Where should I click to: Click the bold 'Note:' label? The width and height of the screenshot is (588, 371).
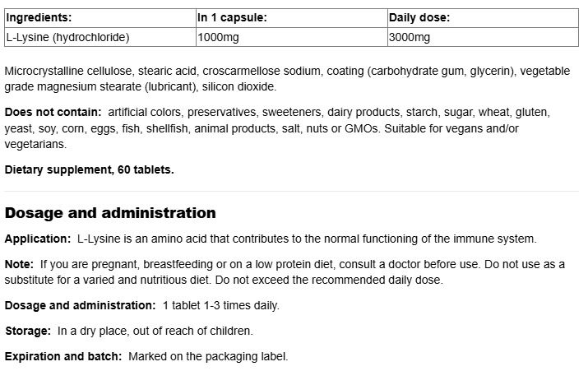tap(19, 264)
